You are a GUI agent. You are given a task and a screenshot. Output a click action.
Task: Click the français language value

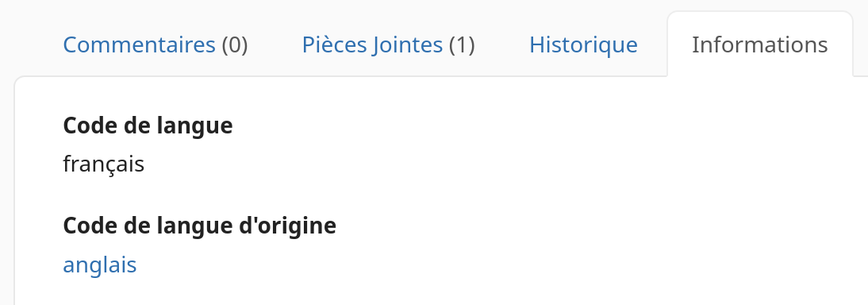(x=103, y=164)
